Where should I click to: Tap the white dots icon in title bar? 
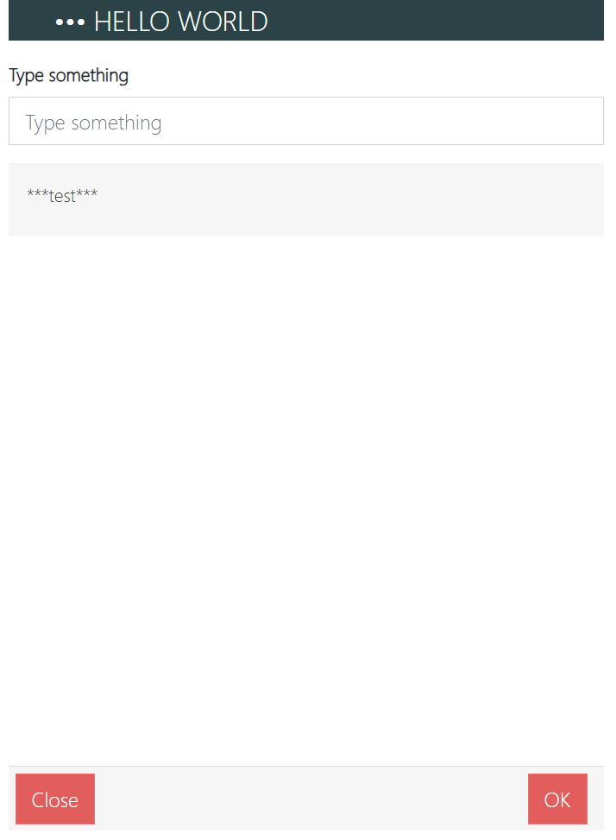click(70, 22)
